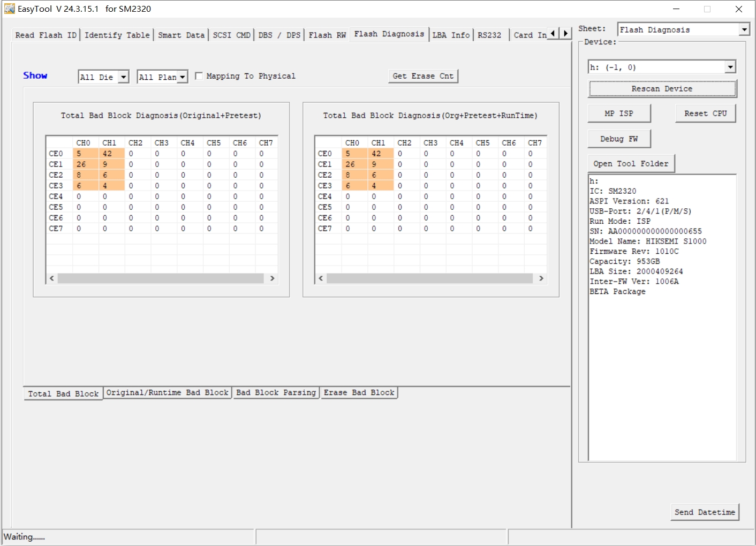Click Total Bad Block Diagnosis(Org+Pretest+RunTime) heading
The width and height of the screenshot is (756, 546).
click(430, 116)
